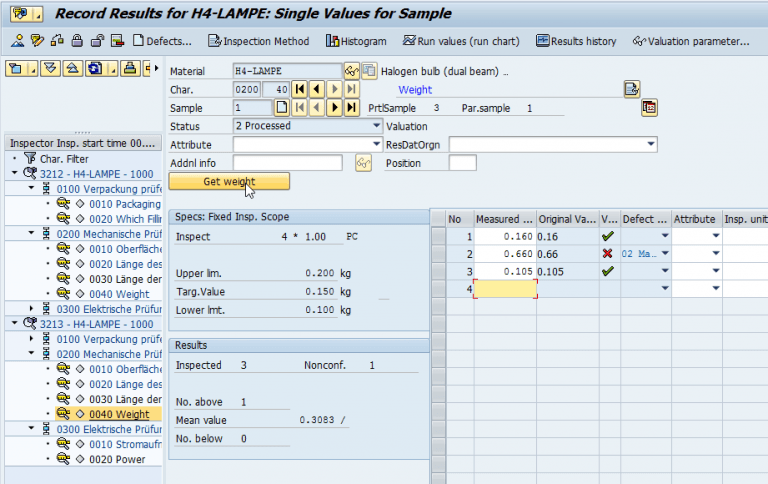
Task: Click the pencil edit icon in toolbar
Action: [37, 41]
